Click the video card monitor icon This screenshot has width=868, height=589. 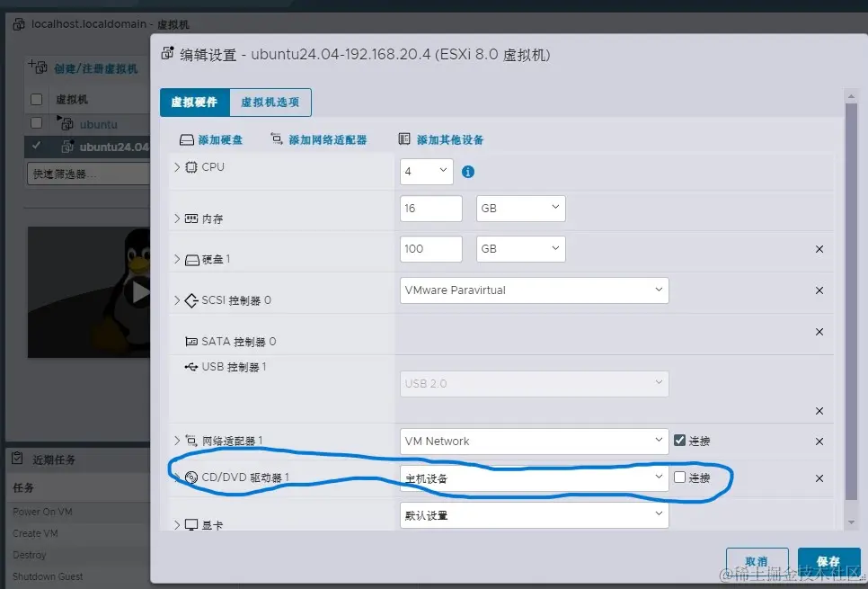pyautogui.click(x=191, y=525)
